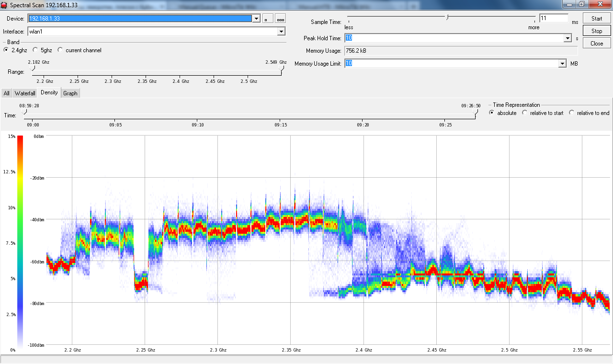Click the small square button beside Device
The width and height of the screenshot is (613, 364).
coord(268,18)
